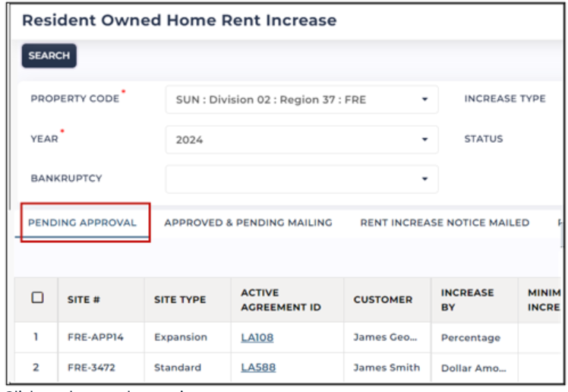Open the Rent Increase Notice Mailed tab
Viewport: 568px width, 392px height.
click(x=444, y=223)
